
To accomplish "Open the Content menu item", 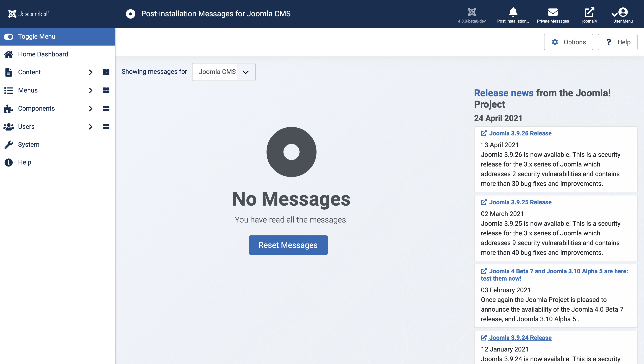I will pos(29,72).
